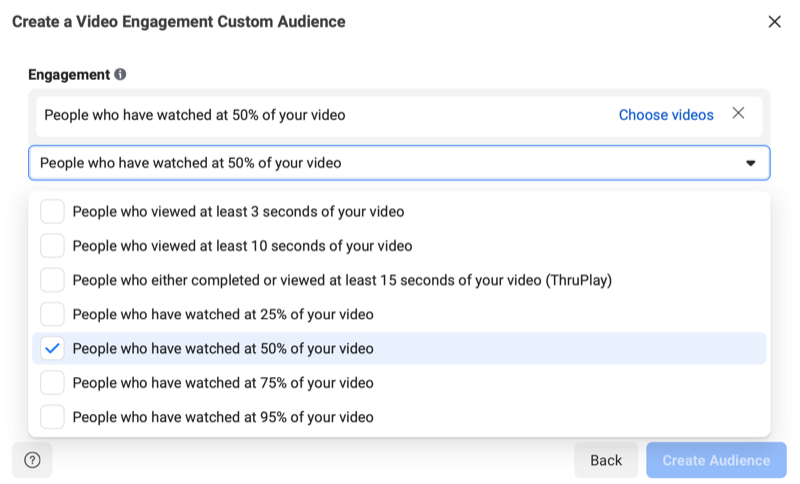The image size is (800, 484).
Task: Open the help question mark icon
Action: 32,460
